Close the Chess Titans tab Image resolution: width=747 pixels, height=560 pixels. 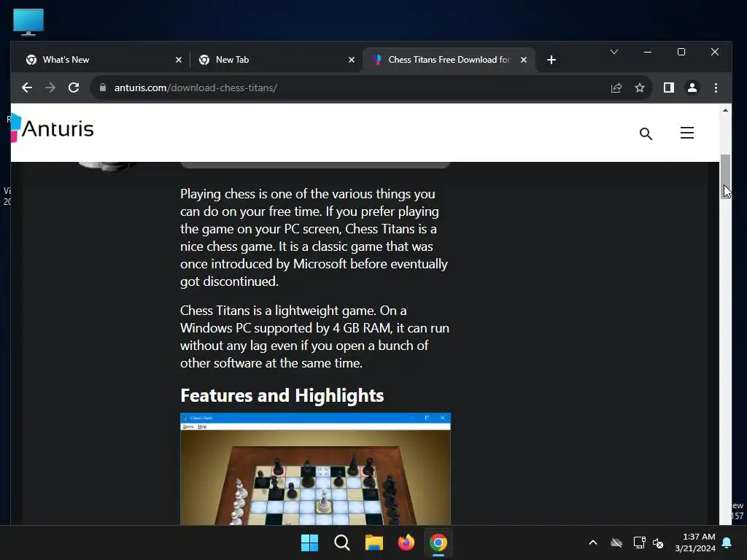point(524,60)
